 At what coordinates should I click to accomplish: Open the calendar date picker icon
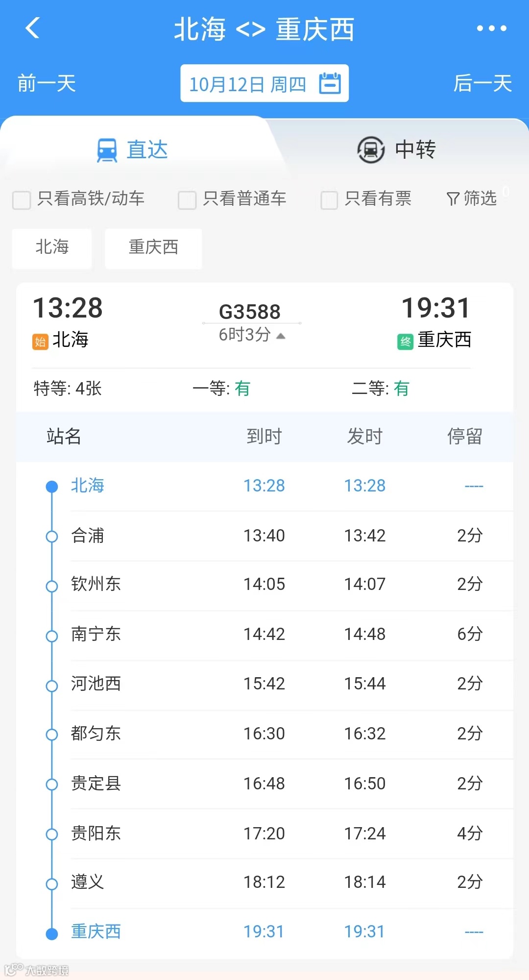[x=330, y=83]
